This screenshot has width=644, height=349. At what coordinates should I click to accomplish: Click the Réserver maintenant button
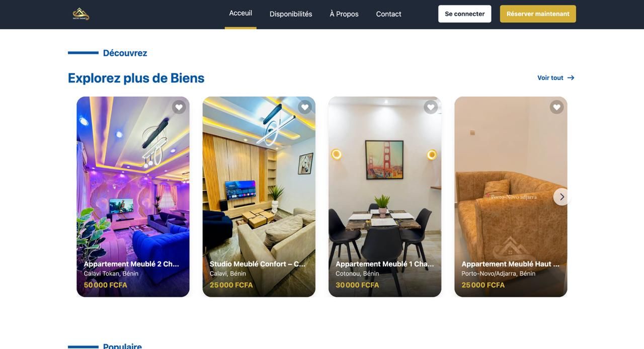538,14
